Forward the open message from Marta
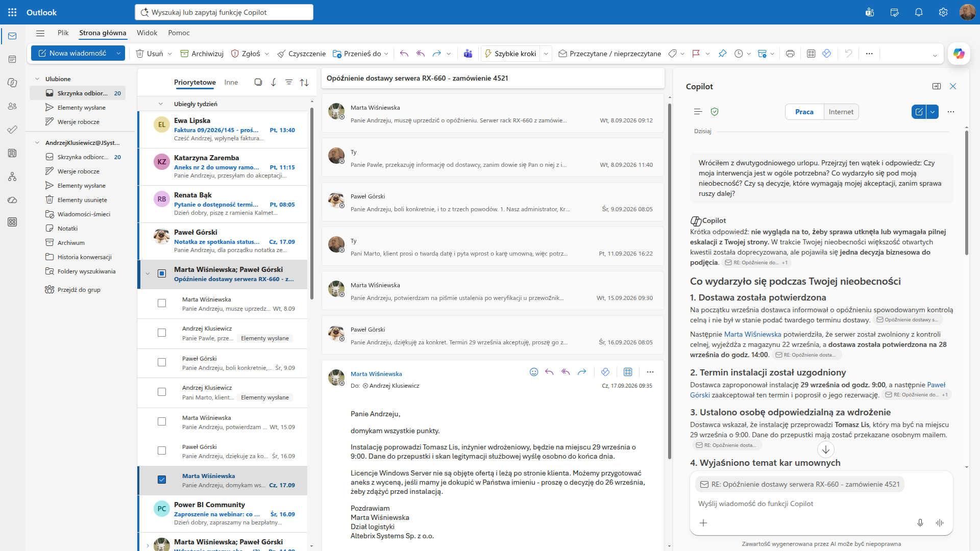Screen dimensions: 980x551 [582, 372]
